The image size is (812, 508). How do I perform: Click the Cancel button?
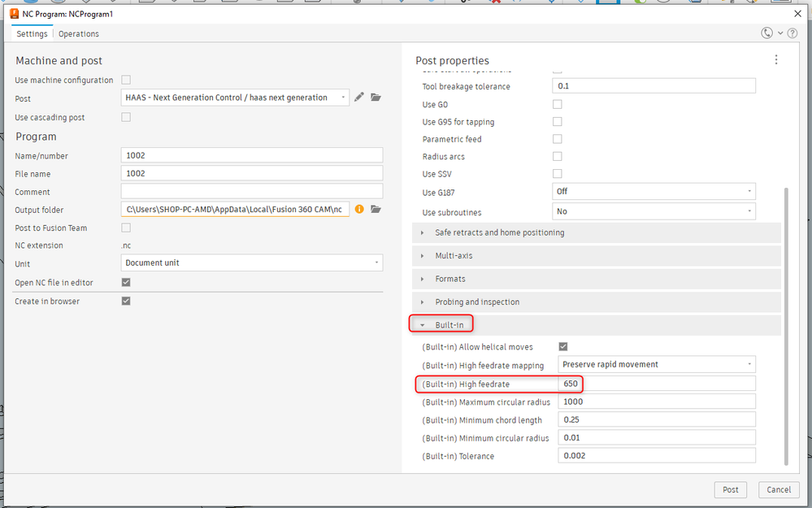click(x=779, y=489)
